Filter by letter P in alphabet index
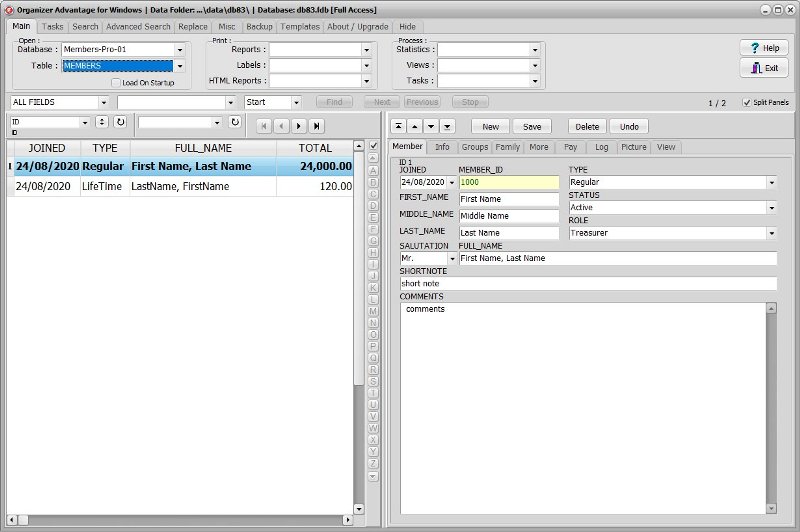 point(373,346)
